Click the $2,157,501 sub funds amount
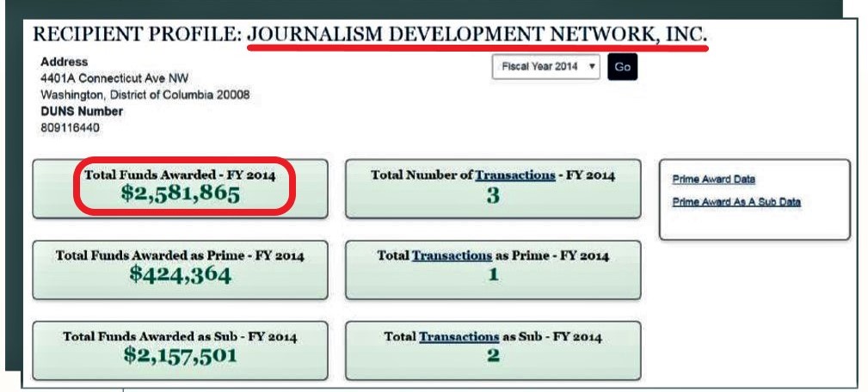This screenshot has height=392, width=868. pos(180,355)
